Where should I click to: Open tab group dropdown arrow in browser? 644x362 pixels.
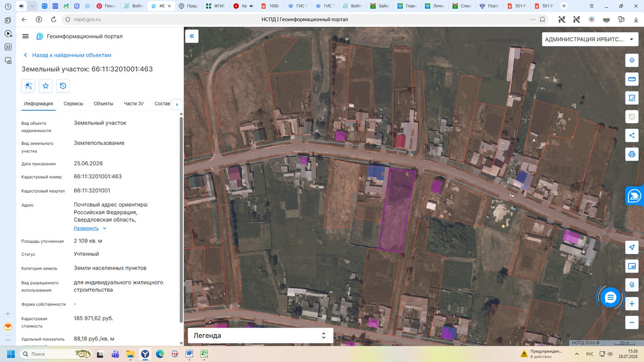[x=32, y=6]
